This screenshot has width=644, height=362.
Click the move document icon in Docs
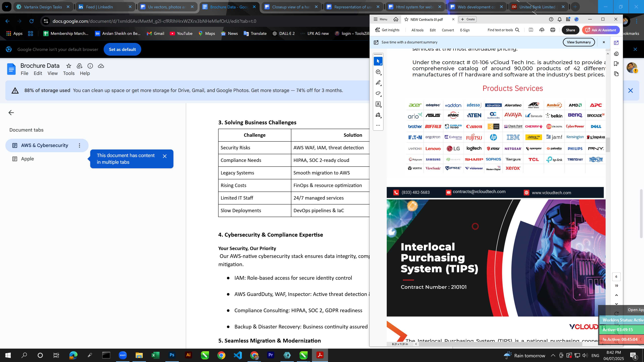tap(79, 66)
